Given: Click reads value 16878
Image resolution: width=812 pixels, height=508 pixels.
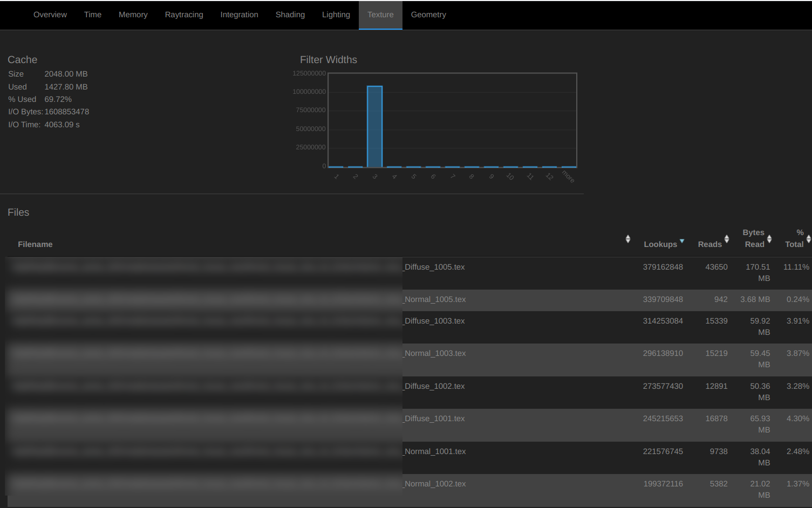Looking at the screenshot, I should click(717, 418).
